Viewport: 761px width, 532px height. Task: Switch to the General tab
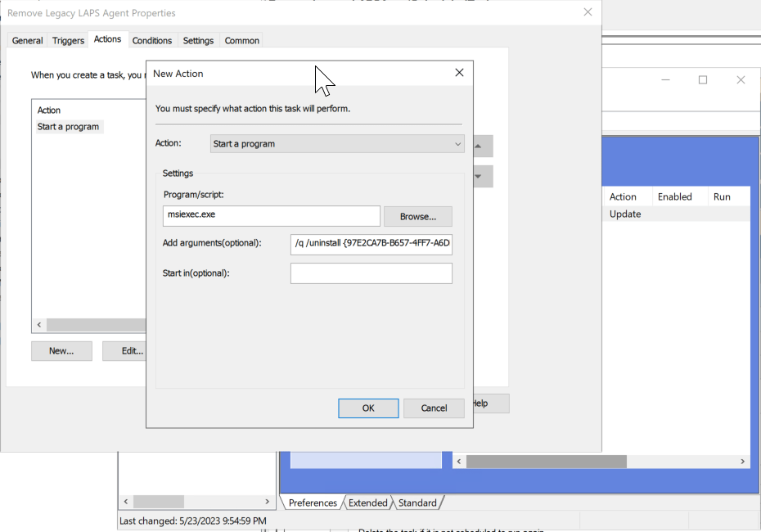pos(27,41)
